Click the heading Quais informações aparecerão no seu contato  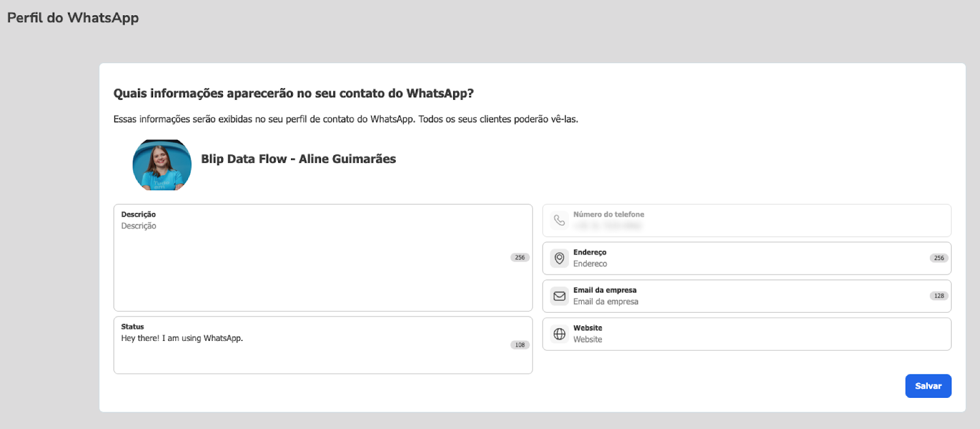293,94
